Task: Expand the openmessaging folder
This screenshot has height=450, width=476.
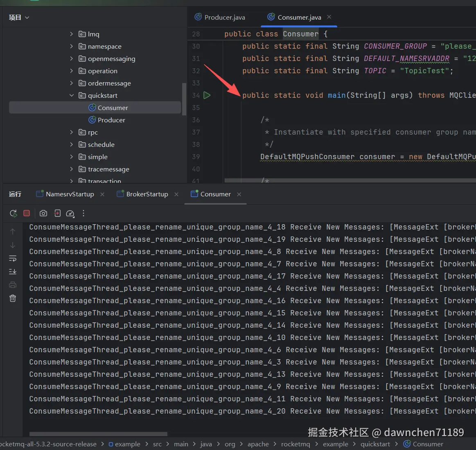Action: tap(71, 59)
